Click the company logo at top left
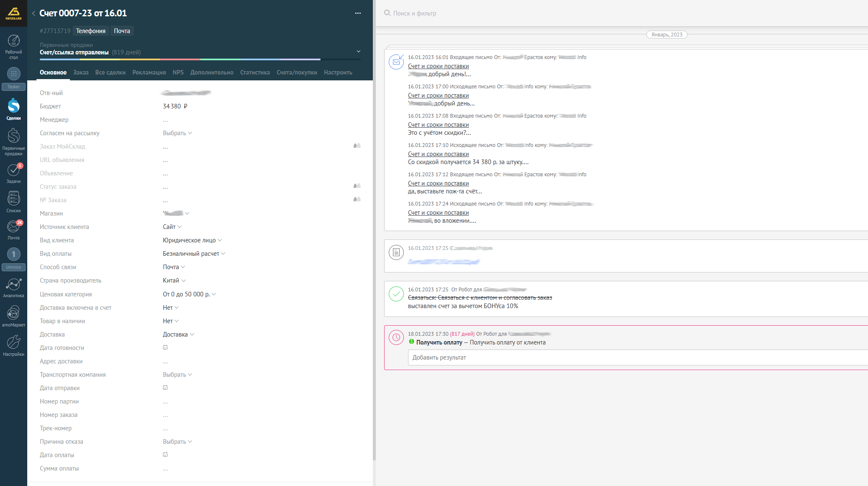868x486 pixels. point(13,13)
